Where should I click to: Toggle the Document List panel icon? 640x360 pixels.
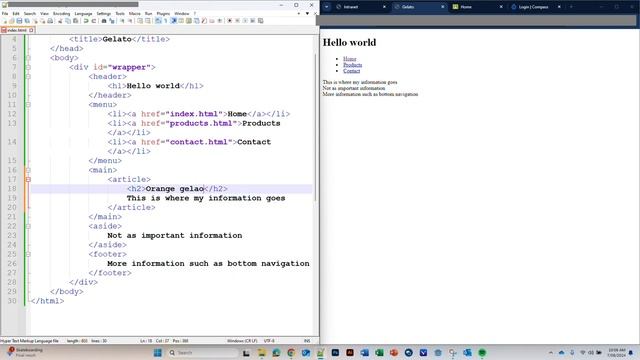click(196, 21)
